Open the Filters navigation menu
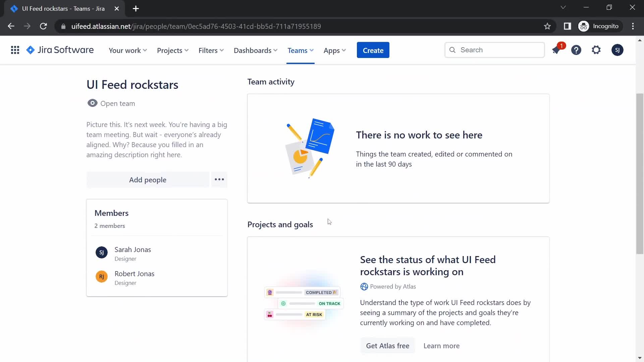 click(211, 50)
